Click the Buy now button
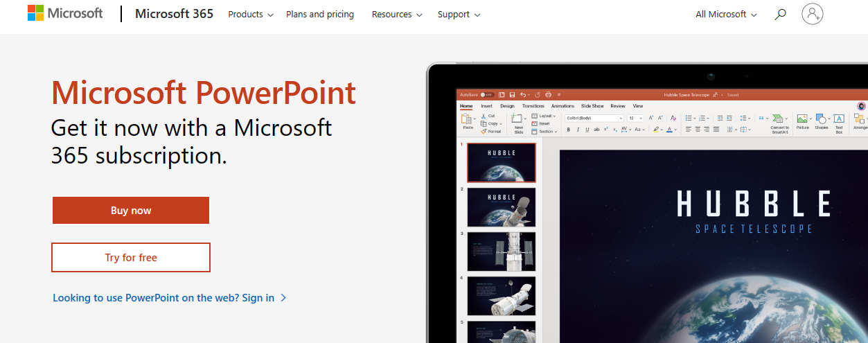 (x=131, y=211)
